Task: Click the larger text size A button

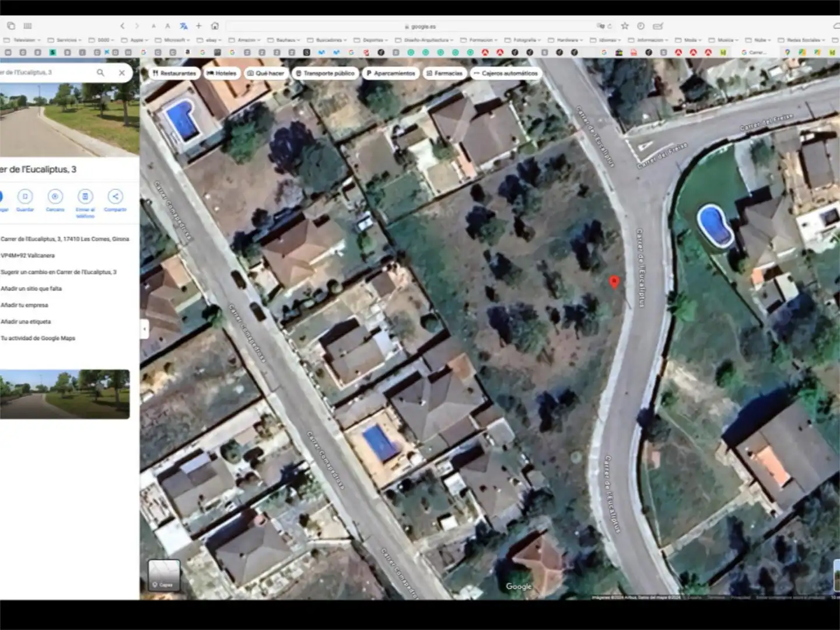Action: [x=167, y=26]
